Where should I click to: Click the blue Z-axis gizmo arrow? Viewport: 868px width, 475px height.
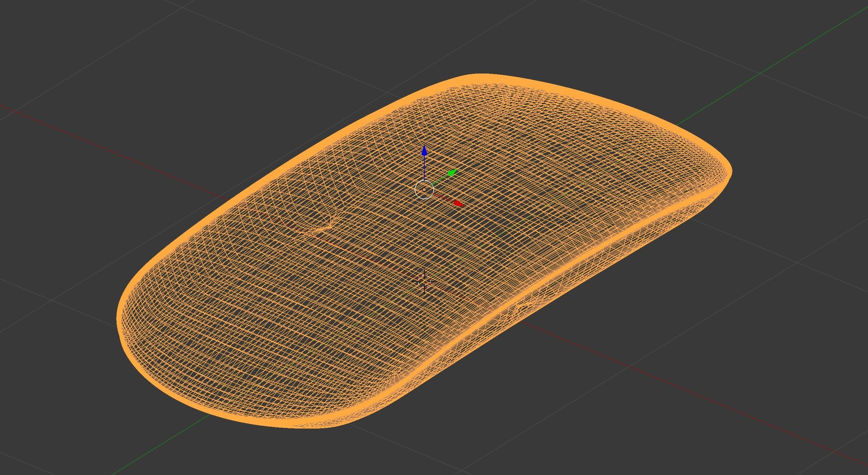click(424, 151)
